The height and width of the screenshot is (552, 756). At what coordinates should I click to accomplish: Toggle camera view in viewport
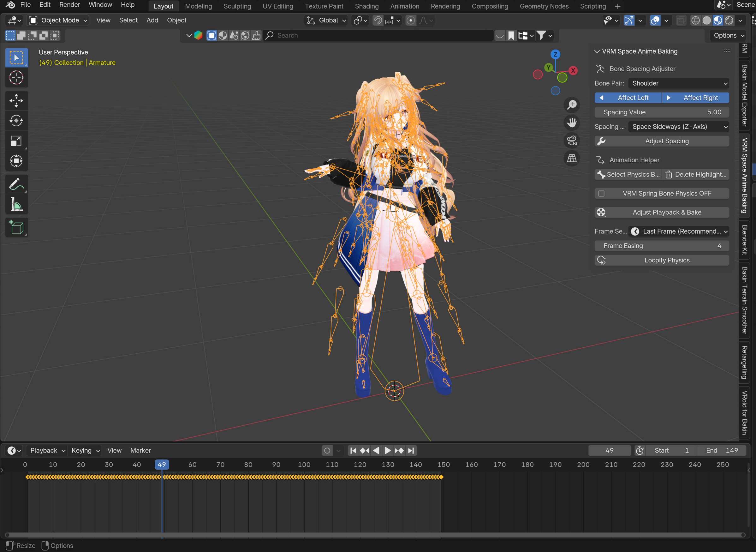click(572, 141)
